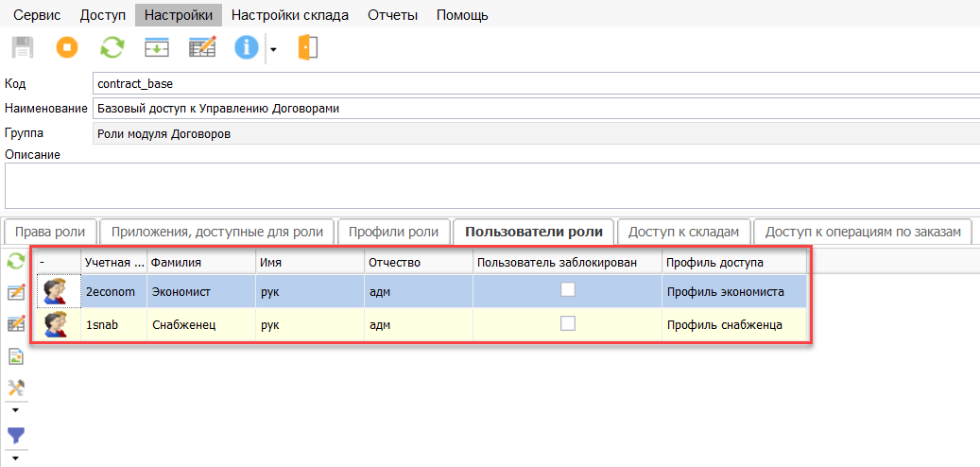Open the Доступ к складам tab
The width and height of the screenshot is (980, 467).
point(683,232)
